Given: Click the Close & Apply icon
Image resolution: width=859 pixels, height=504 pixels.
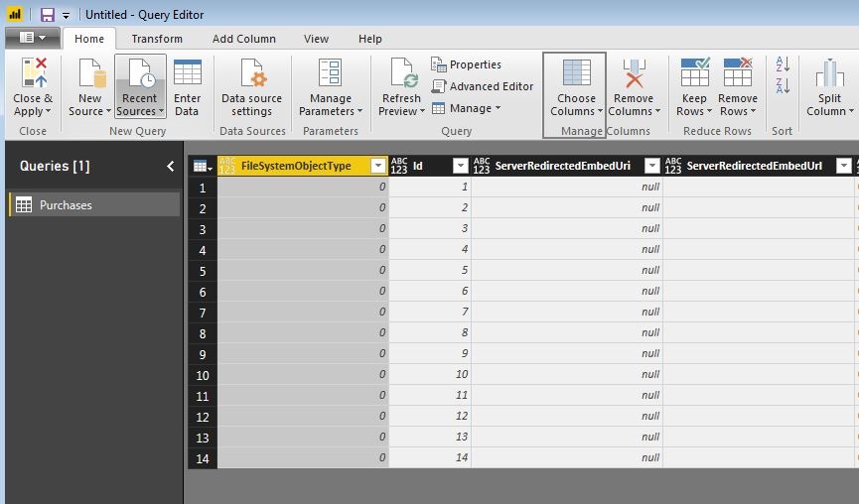Looking at the screenshot, I should point(33,75).
